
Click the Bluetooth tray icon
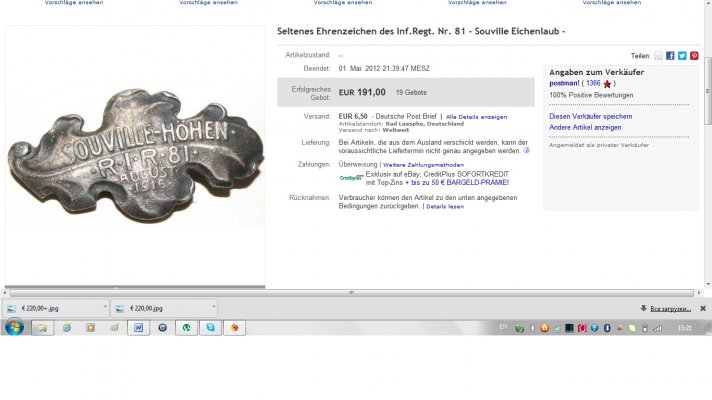tap(607, 328)
